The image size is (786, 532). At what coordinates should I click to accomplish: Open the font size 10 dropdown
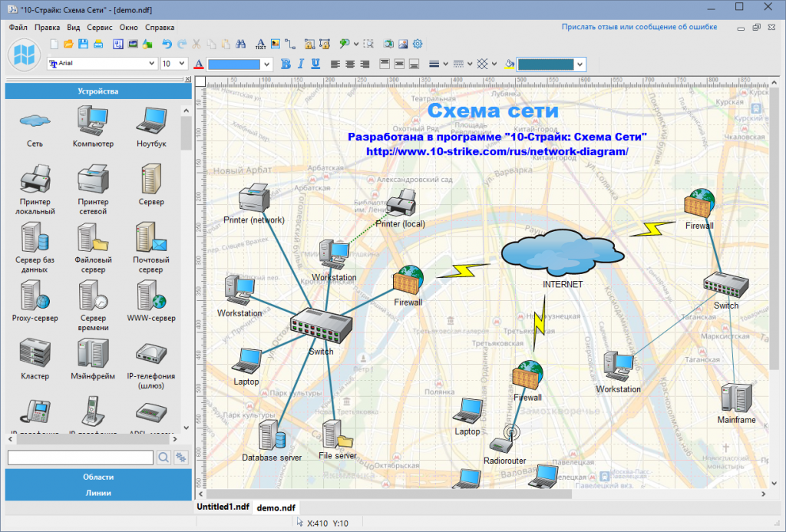tap(181, 64)
